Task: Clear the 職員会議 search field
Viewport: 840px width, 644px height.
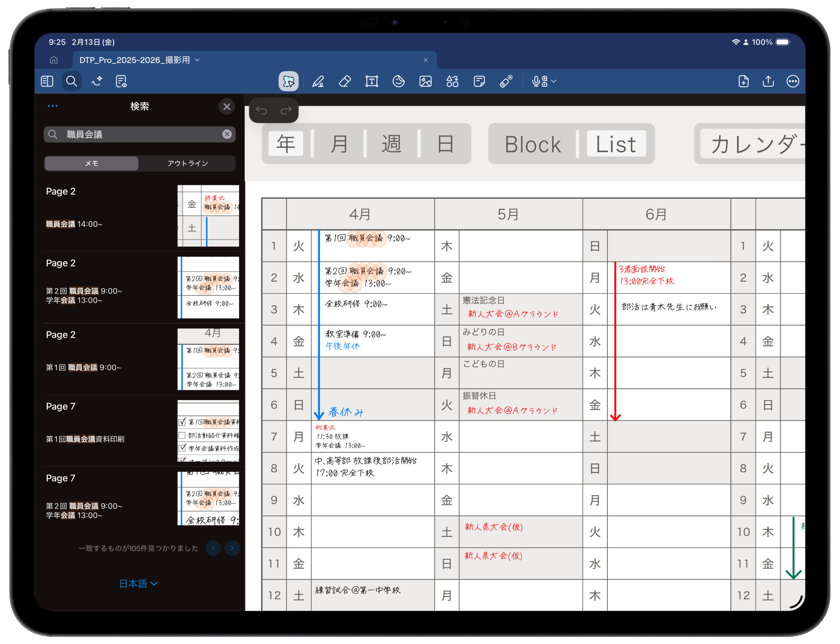Action: (227, 134)
